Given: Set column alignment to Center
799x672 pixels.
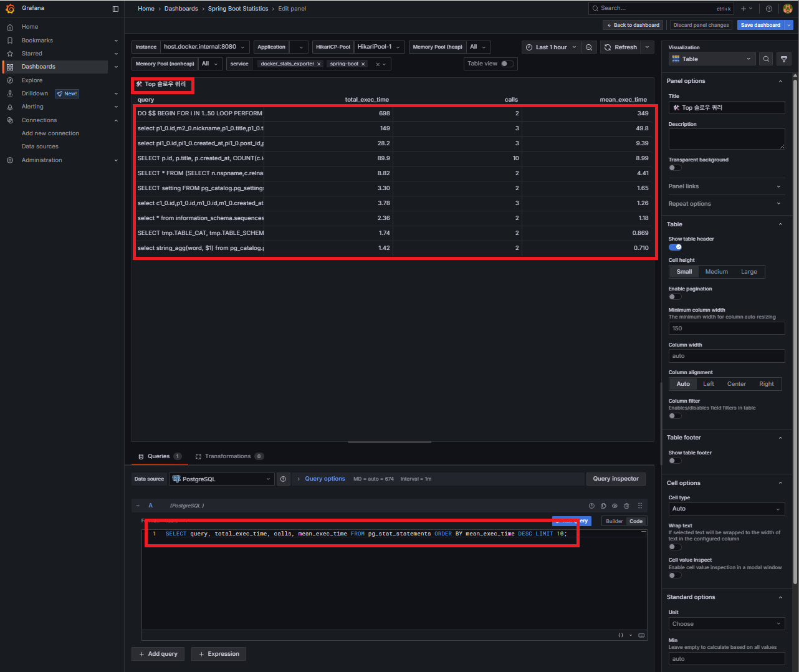Looking at the screenshot, I should pyautogui.click(x=737, y=384).
